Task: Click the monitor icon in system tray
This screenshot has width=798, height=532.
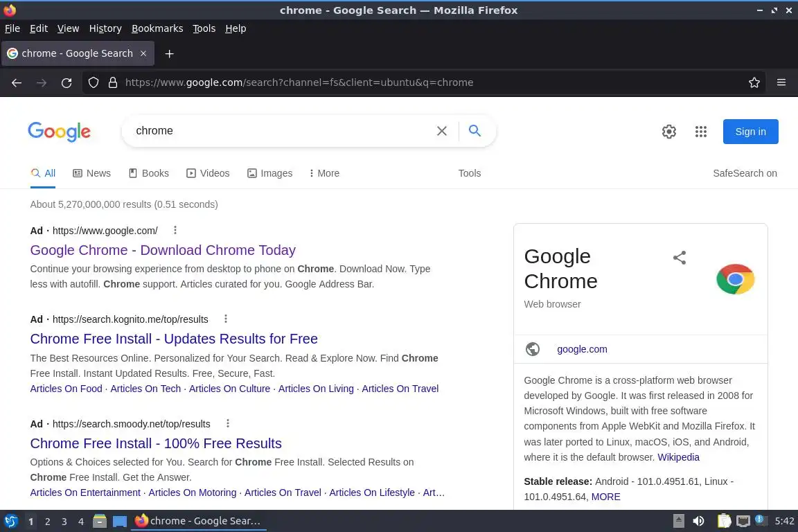Action: [x=743, y=521]
